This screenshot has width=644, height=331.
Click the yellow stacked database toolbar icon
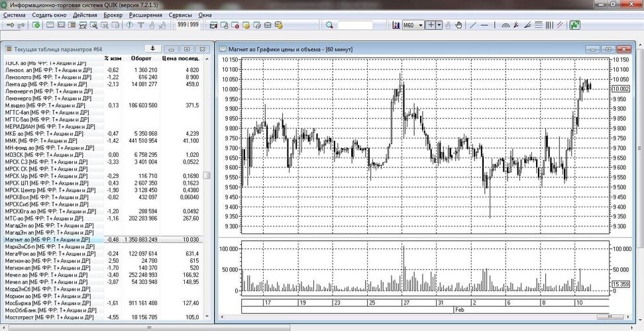point(278,25)
